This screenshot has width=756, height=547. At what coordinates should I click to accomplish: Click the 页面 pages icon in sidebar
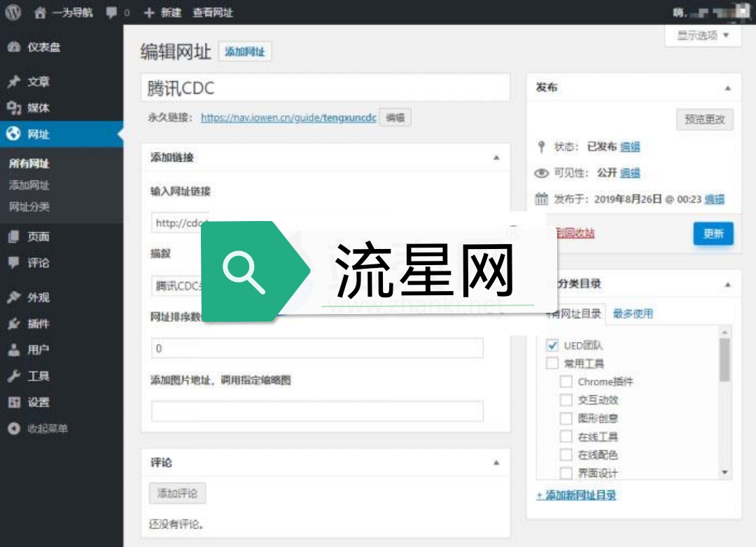(x=14, y=236)
